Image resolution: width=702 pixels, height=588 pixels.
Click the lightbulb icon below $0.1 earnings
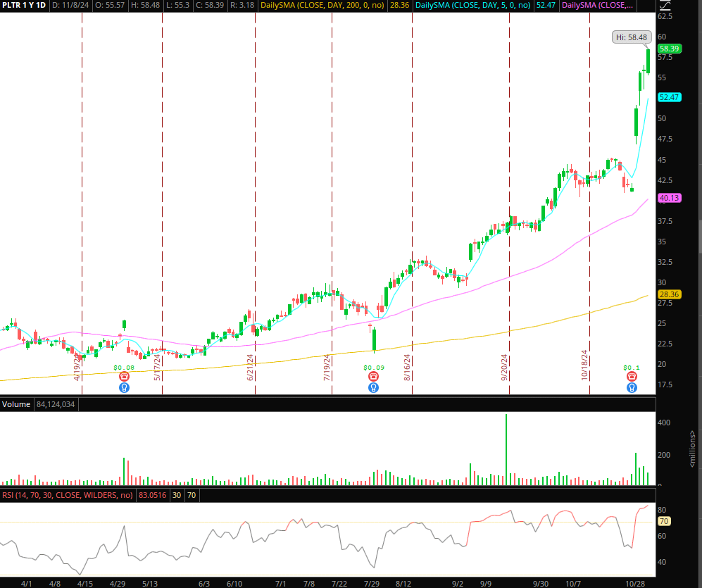[632, 387]
